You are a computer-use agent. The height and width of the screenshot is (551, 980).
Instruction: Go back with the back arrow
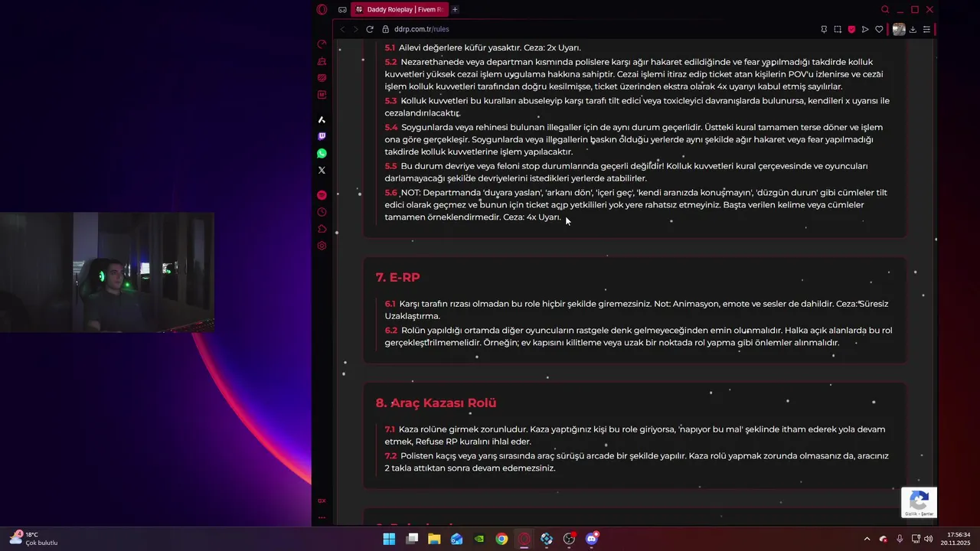[x=342, y=29]
